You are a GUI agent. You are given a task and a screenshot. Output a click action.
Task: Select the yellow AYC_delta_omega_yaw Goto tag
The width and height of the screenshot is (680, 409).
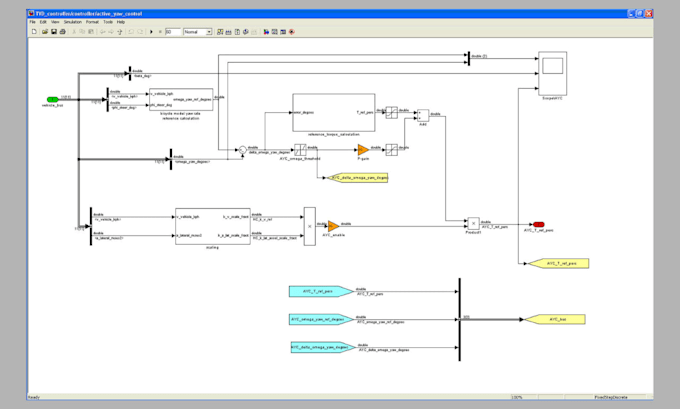pyautogui.click(x=357, y=177)
